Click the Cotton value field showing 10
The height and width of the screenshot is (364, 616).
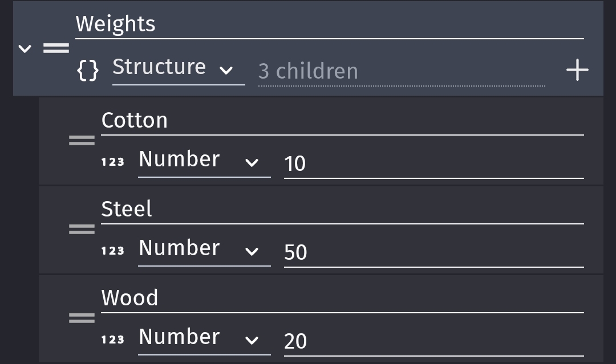(x=434, y=163)
